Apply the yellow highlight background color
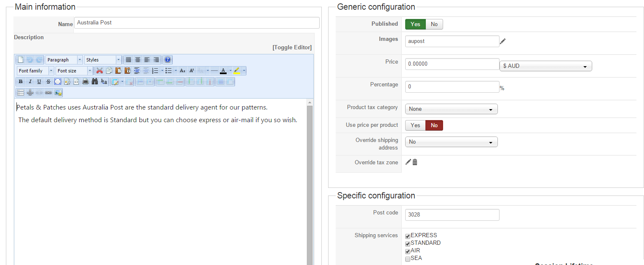The image size is (644, 265). (x=237, y=71)
